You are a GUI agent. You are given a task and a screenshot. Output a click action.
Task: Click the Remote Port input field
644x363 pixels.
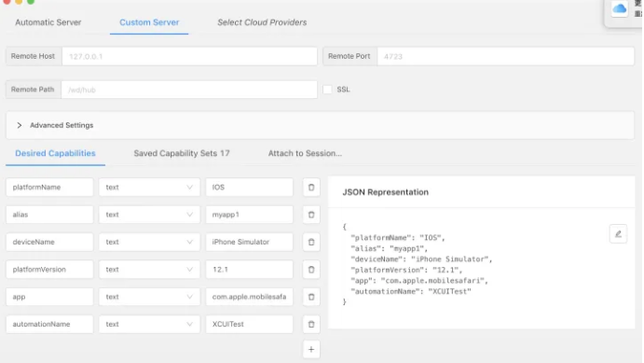505,56
